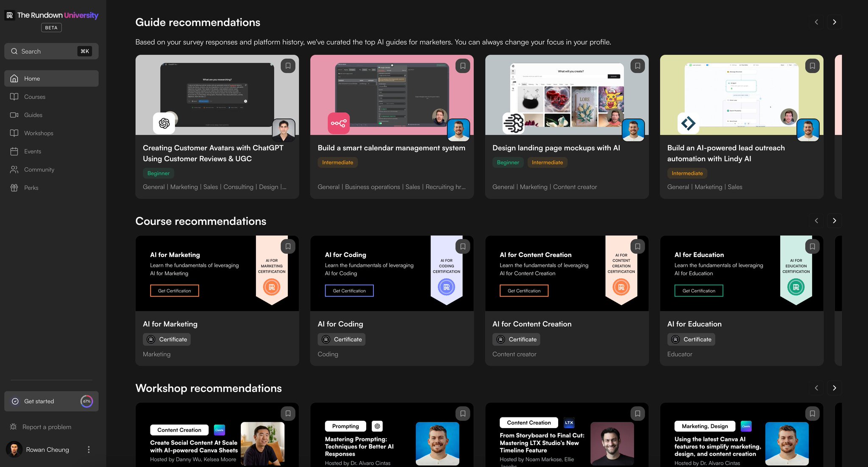Image resolution: width=868 pixels, height=467 pixels.
Task: Show next Guide recommendations with right chevron
Action: coord(835,22)
